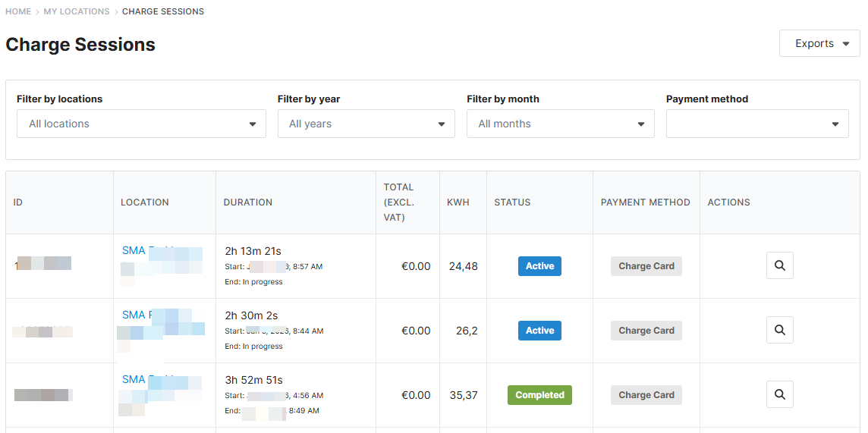Click Charge Card tag in first row
868x433 pixels.
pos(646,266)
